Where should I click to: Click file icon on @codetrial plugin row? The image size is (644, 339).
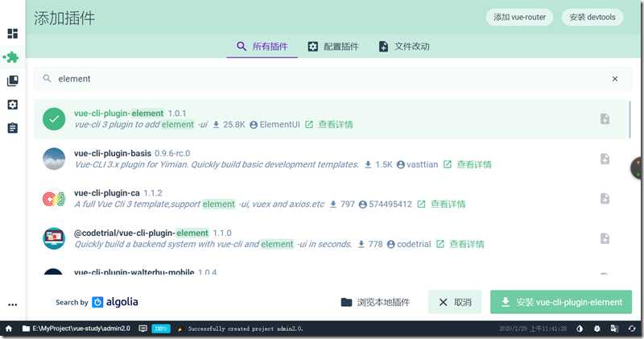point(605,238)
